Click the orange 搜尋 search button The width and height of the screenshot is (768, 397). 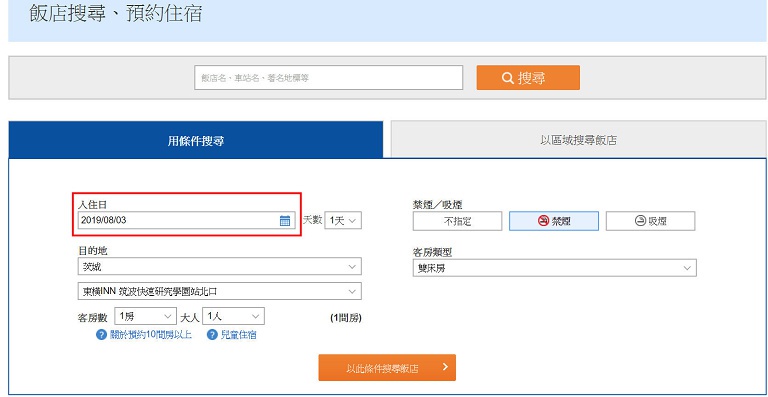point(528,78)
